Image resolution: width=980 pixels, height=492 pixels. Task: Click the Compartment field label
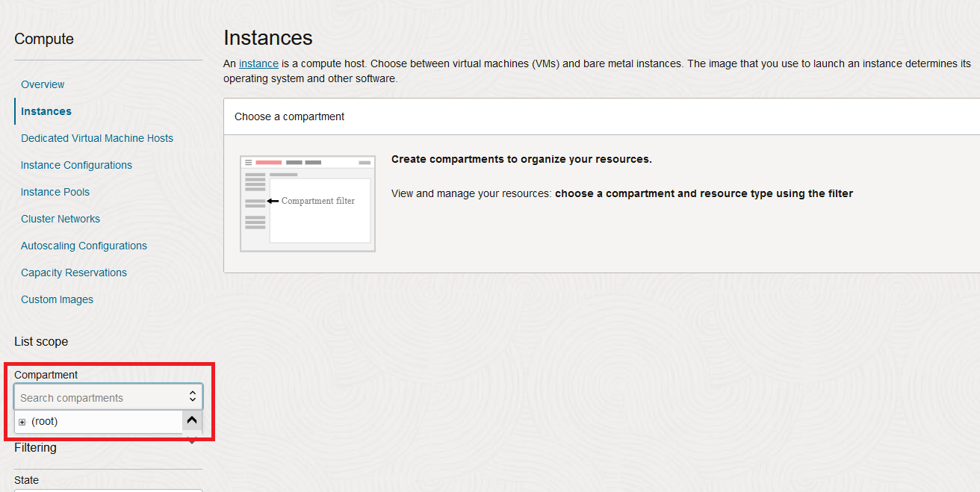click(46, 375)
